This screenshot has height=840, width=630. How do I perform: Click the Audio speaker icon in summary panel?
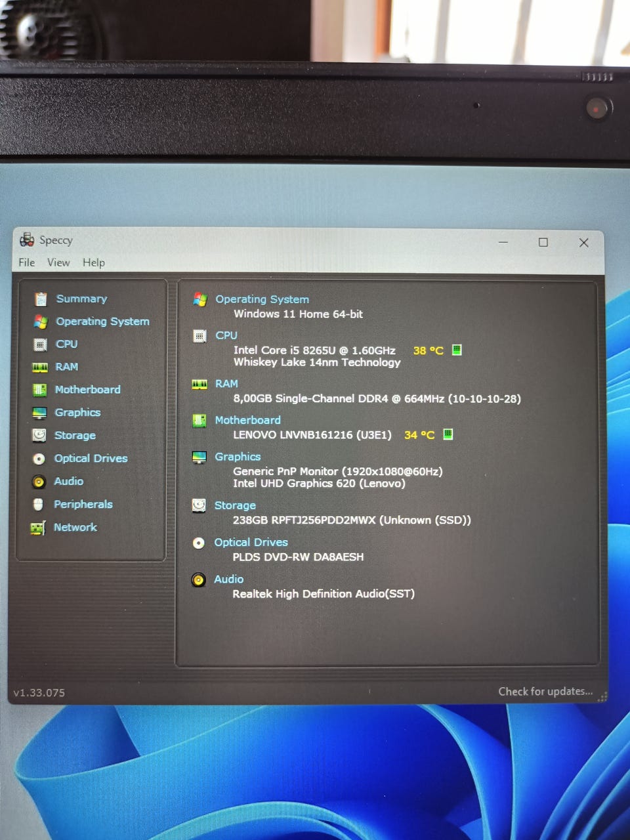(x=198, y=580)
